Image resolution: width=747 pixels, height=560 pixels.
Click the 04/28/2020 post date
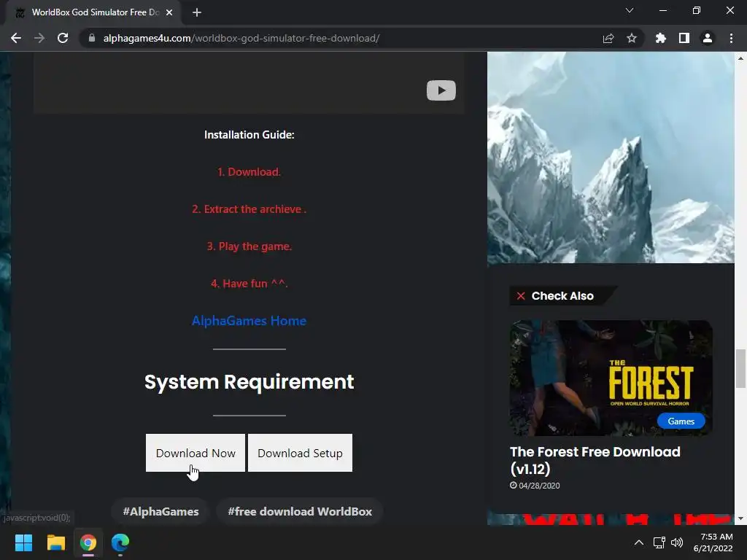pyautogui.click(x=535, y=485)
